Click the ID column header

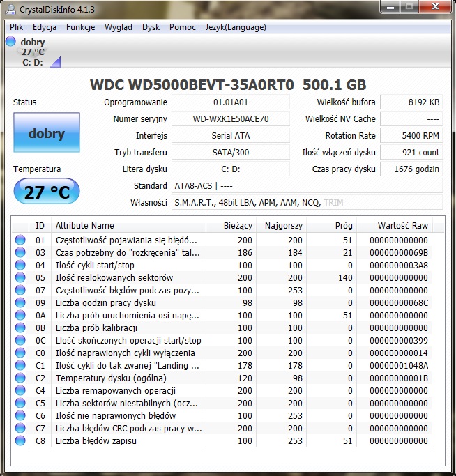tap(40, 226)
